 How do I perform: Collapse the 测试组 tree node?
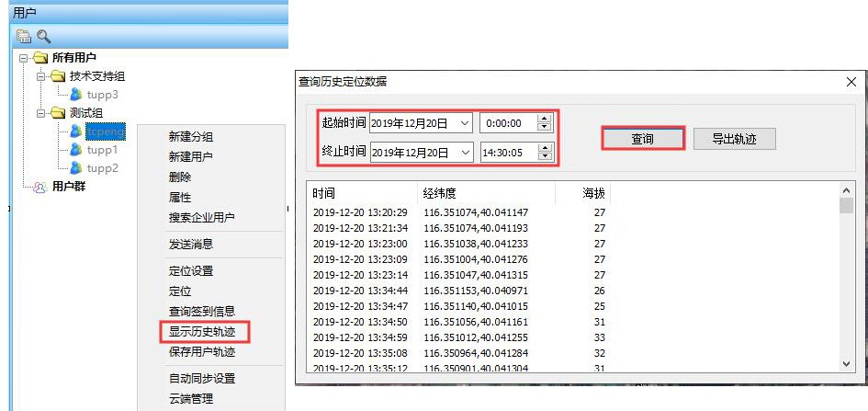pos(40,113)
